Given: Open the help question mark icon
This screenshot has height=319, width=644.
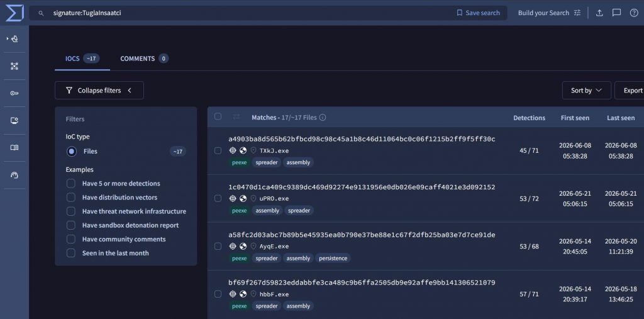Looking at the screenshot, I should point(634,13).
